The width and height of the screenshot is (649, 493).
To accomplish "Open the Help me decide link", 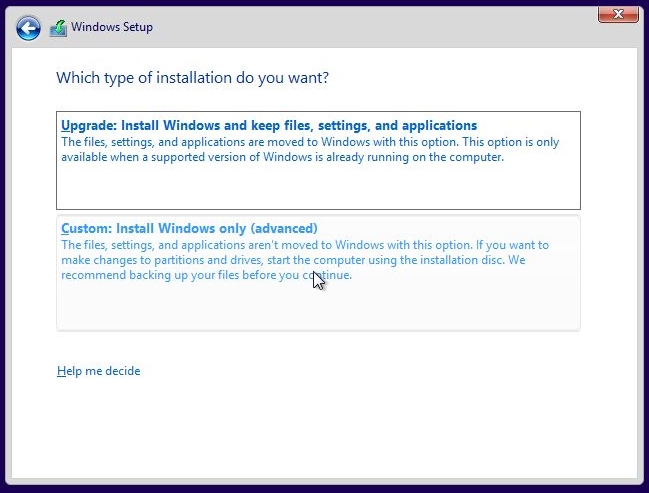I will click(99, 371).
